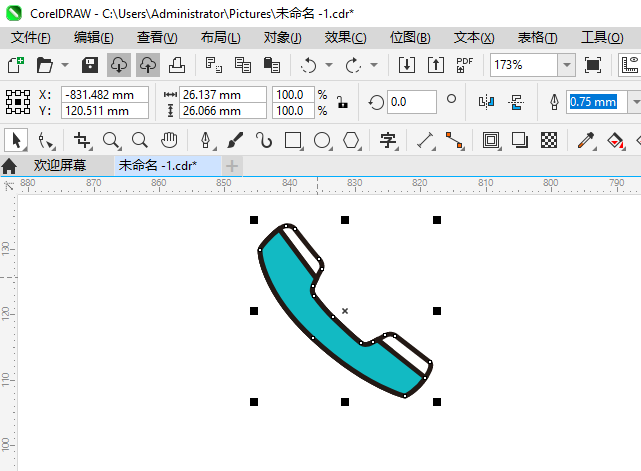This screenshot has width=641, height=471.
Task: Add a new document tab with plus
Action: (232, 166)
